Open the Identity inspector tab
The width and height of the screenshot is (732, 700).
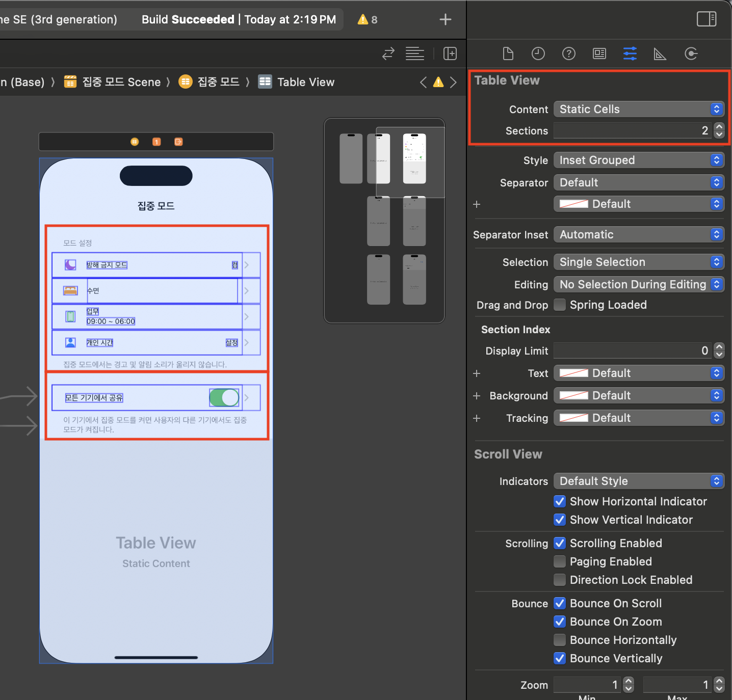click(x=599, y=53)
